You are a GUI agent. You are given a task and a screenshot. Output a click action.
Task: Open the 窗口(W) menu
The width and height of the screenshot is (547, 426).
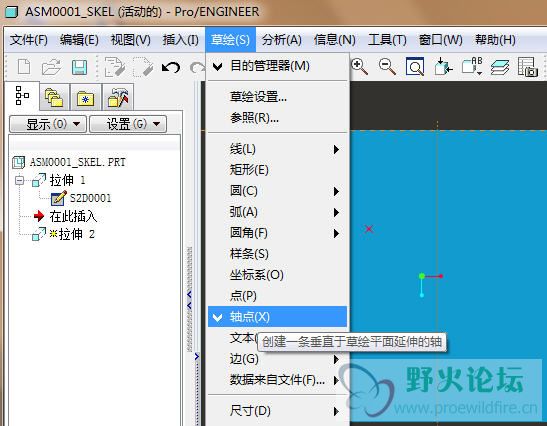(x=441, y=40)
